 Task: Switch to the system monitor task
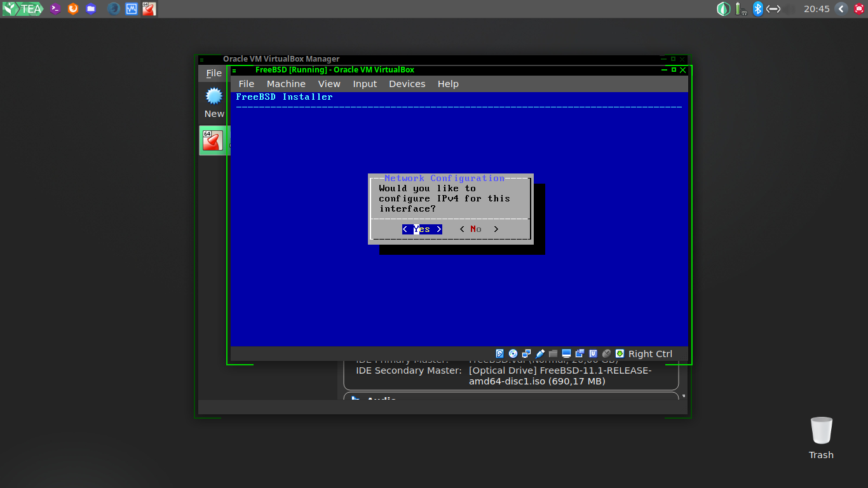132,9
